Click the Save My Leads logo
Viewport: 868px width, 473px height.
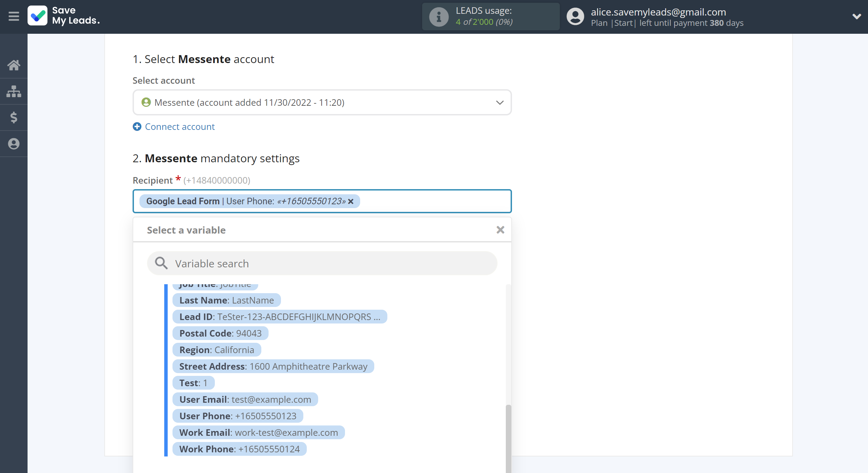[64, 16]
